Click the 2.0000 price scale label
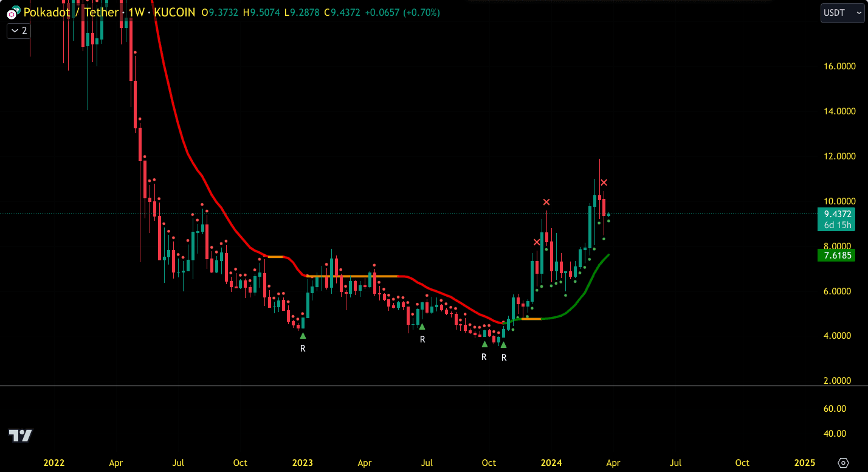Image resolution: width=868 pixels, height=472 pixels. pyautogui.click(x=838, y=381)
